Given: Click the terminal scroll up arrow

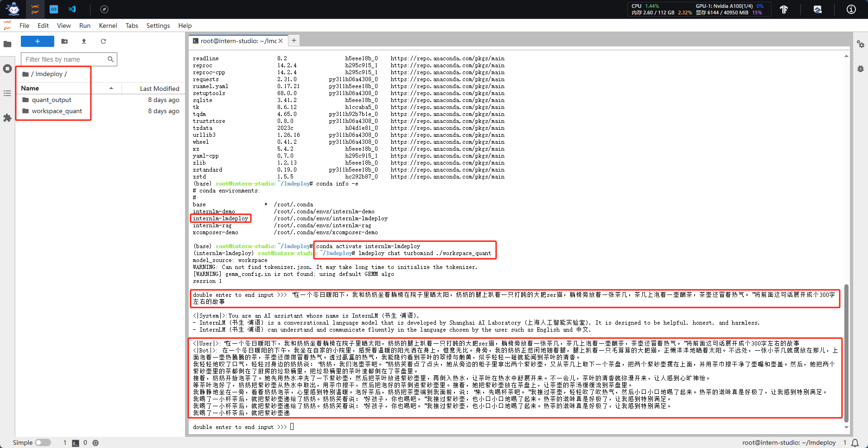Looking at the screenshot, I should click(x=846, y=56).
